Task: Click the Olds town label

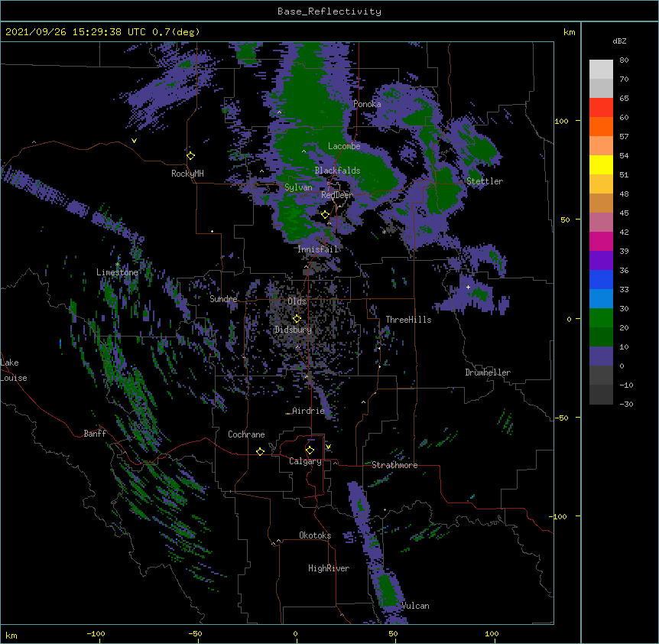Action: click(297, 301)
